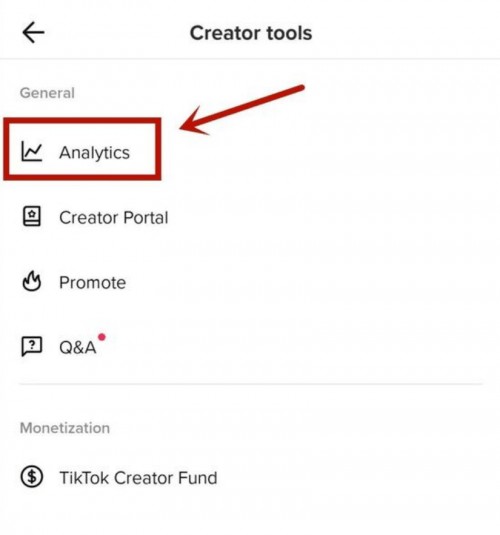Tap the star inside Creator Portal icon
The height and width of the screenshot is (535, 500).
32,214
